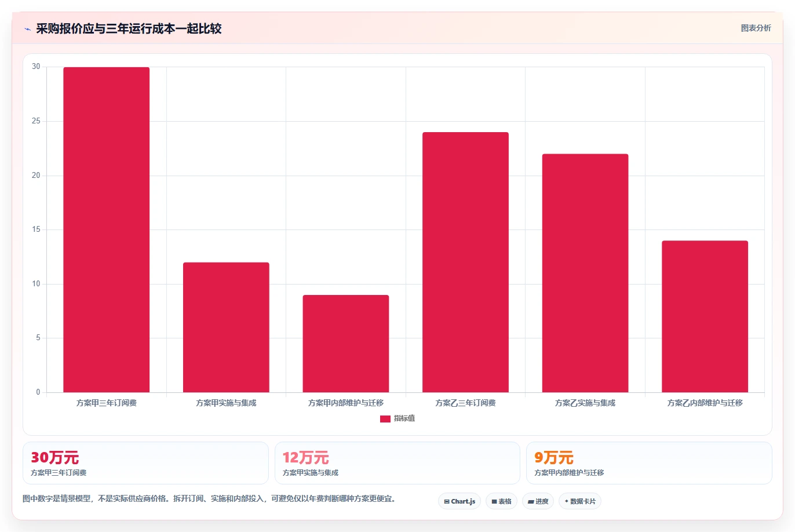Image resolution: width=795 pixels, height=532 pixels.
Task: Select the 方案甲内部维护与迁移 bar
Action: click(x=346, y=344)
